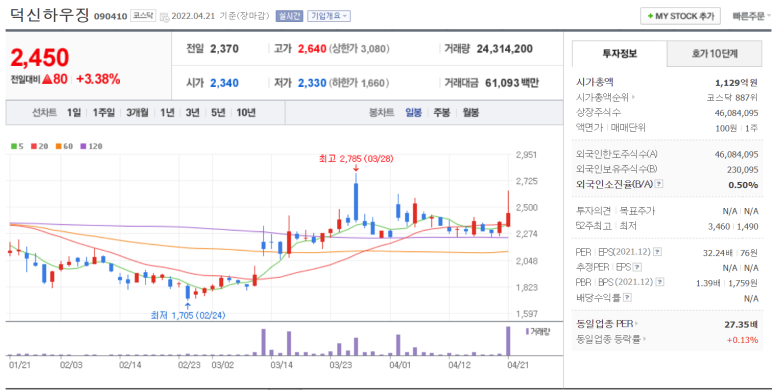The height and width of the screenshot is (390, 773).
Task: Toggle the 실시간 button
Action: [x=289, y=16]
